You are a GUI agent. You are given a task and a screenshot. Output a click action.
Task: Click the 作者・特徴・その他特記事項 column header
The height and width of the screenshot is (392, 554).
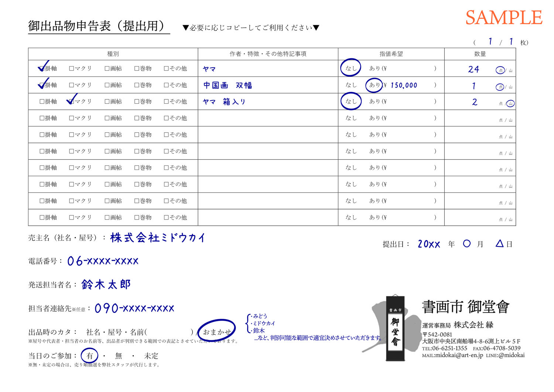point(268,54)
